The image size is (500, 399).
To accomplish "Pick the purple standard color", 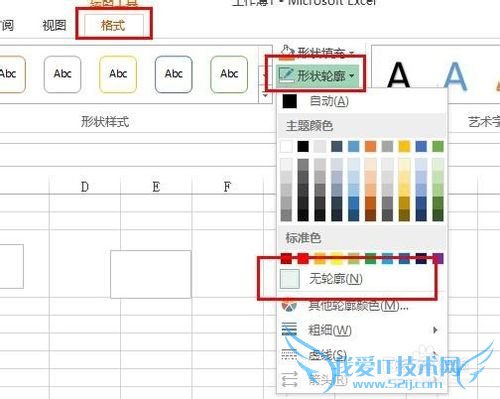I will [x=438, y=259].
